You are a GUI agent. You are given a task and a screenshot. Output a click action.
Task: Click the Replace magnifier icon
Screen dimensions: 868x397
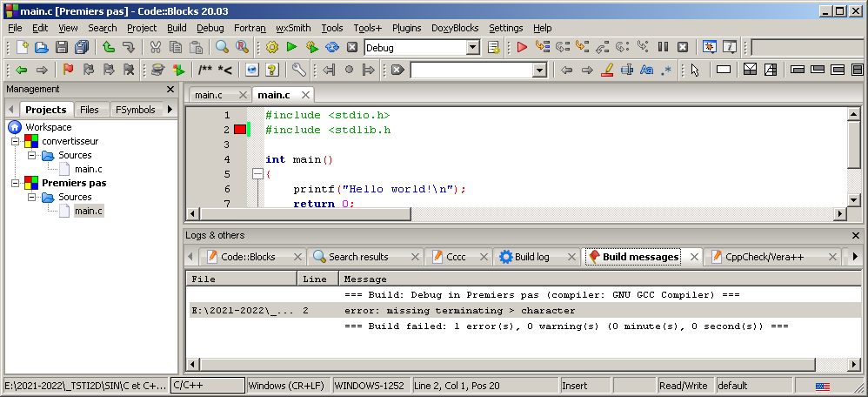(x=242, y=48)
